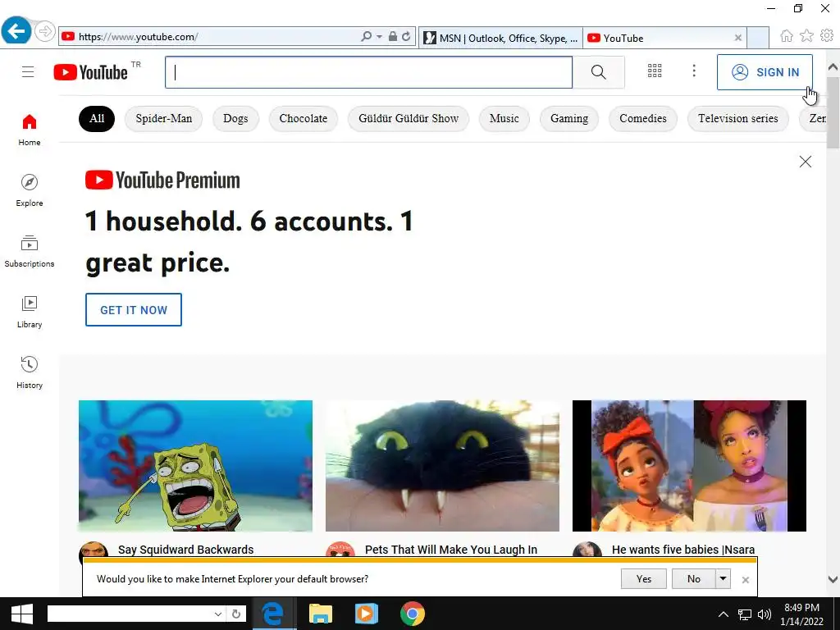Open the SpongeBob video thumbnail
Screen dimensions: 840x630
[195, 466]
